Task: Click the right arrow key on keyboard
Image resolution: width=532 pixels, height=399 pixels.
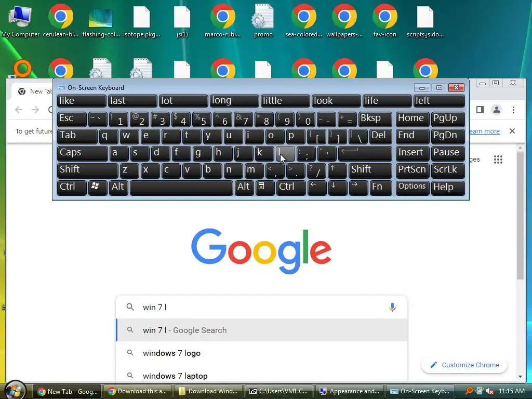Action: point(358,188)
